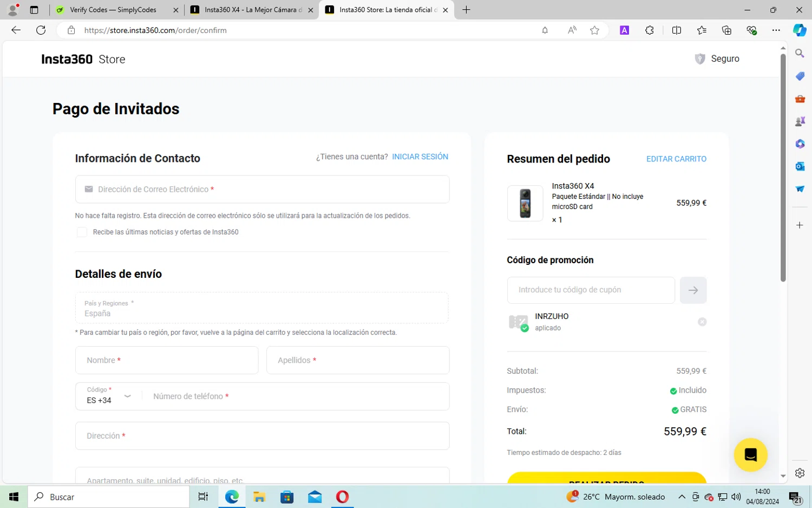
Task: Open Copilot in the sidebar
Action: (800, 30)
